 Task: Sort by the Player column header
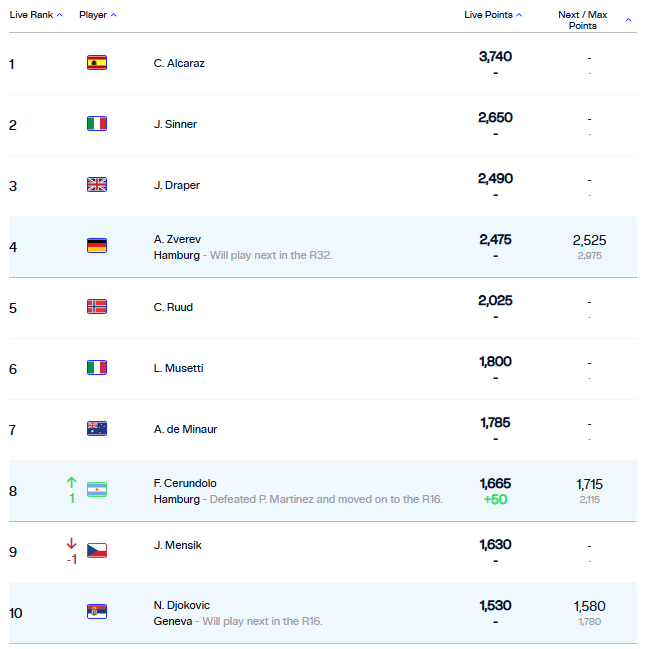click(98, 15)
